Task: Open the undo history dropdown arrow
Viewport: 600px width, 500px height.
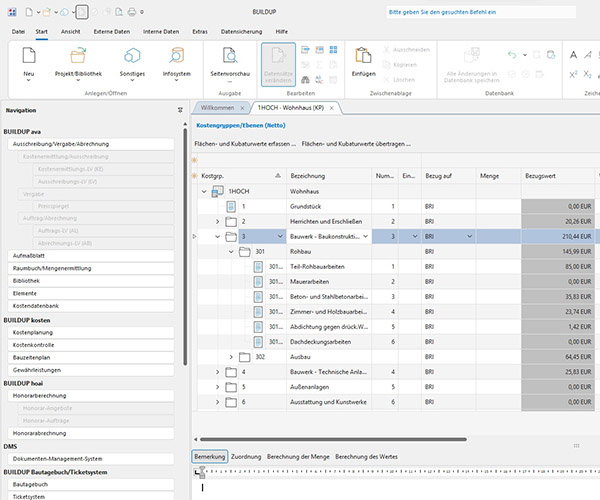Action: pos(525,55)
